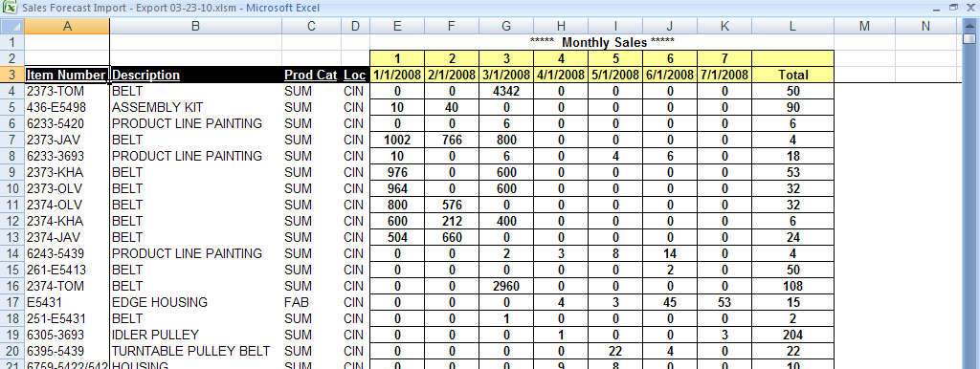Select item number cell '2373-OLV'
980x369 pixels.
[67, 188]
